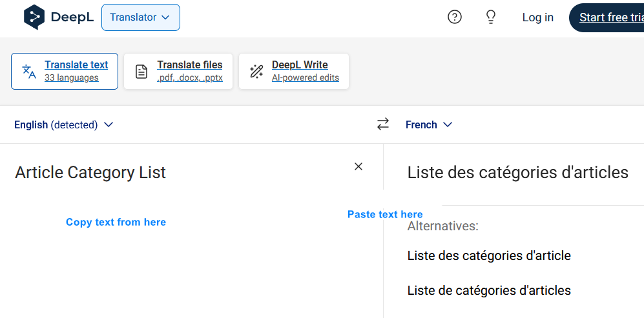Expand the English (detected) source language selector
This screenshot has width=644, height=318.
(64, 124)
